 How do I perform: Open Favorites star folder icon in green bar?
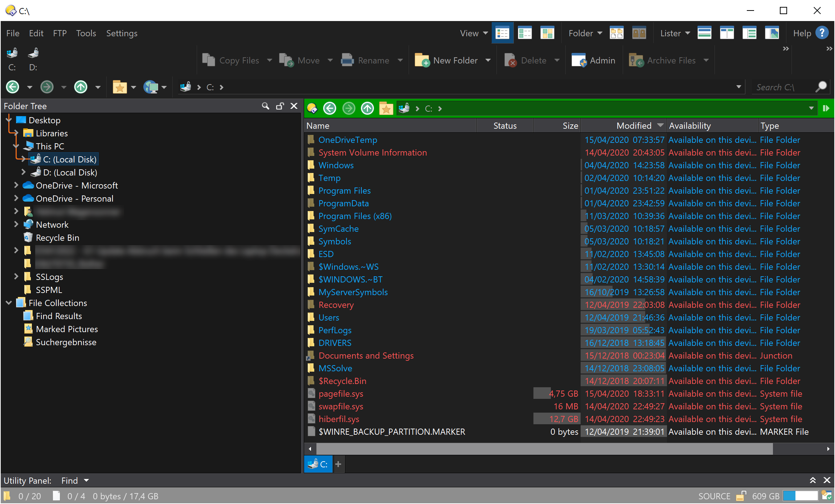coord(386,108)
